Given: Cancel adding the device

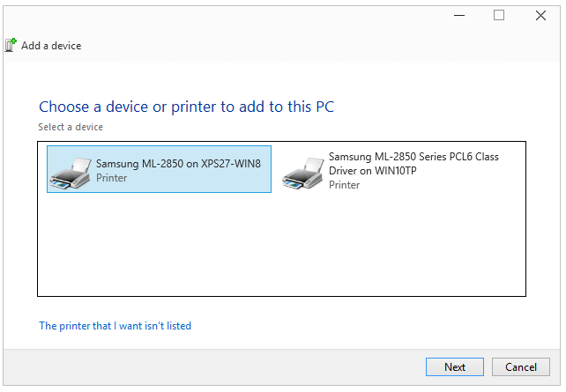Looking at the screenshot, I should coord(521,367).
